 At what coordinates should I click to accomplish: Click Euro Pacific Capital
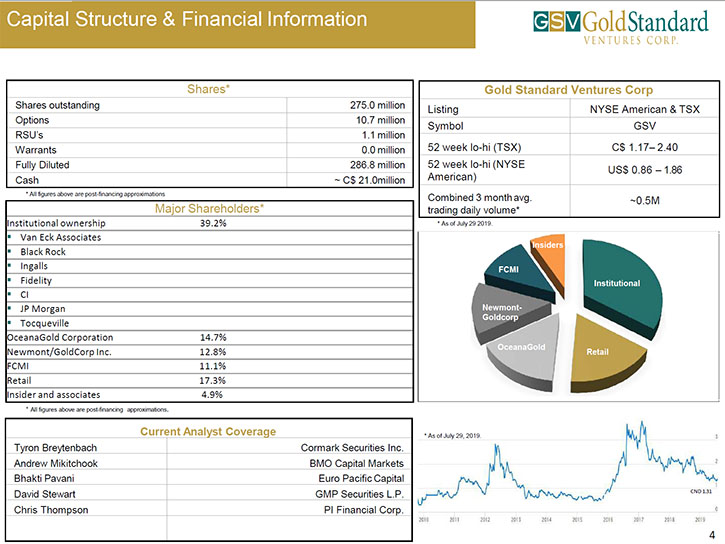361,478
